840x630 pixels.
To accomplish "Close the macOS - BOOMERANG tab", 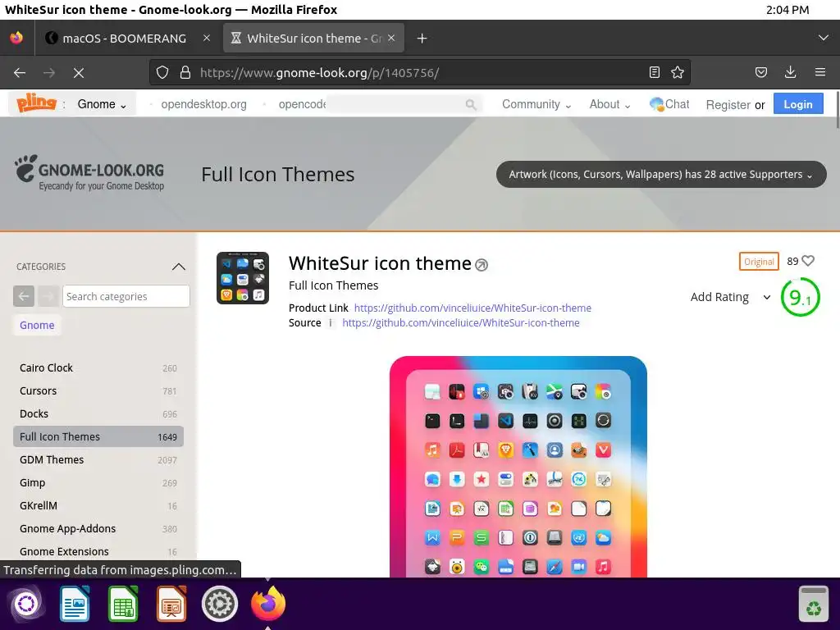I will pos(207,38).
